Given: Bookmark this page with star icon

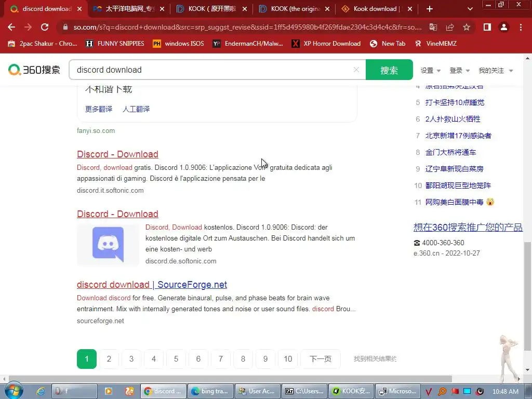Looking at the screenshot, I should (467, 27).
